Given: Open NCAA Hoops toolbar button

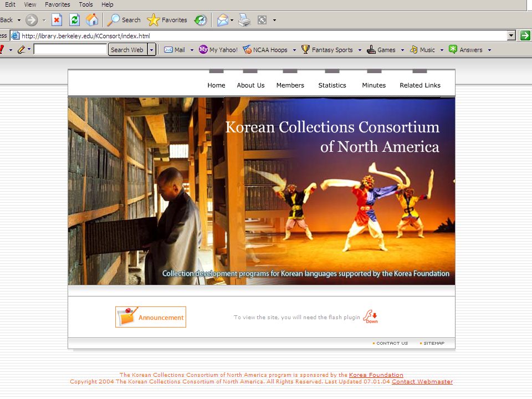Looking at the screenshot, I should [265, 50].
